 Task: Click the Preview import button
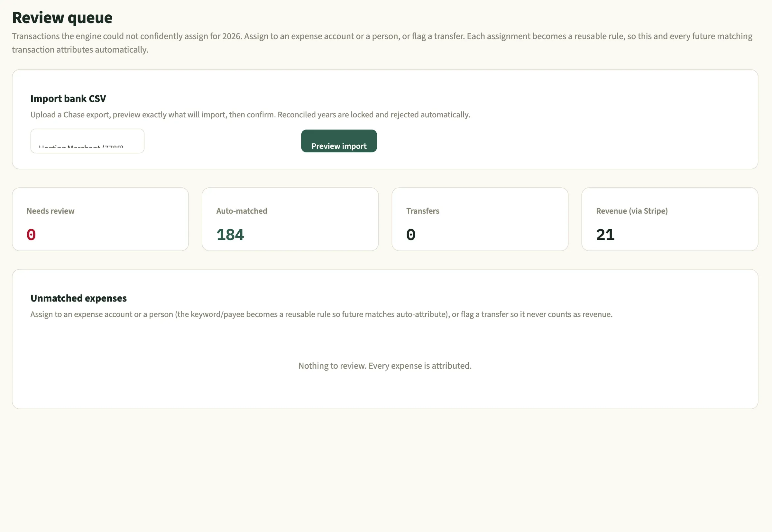339,141
